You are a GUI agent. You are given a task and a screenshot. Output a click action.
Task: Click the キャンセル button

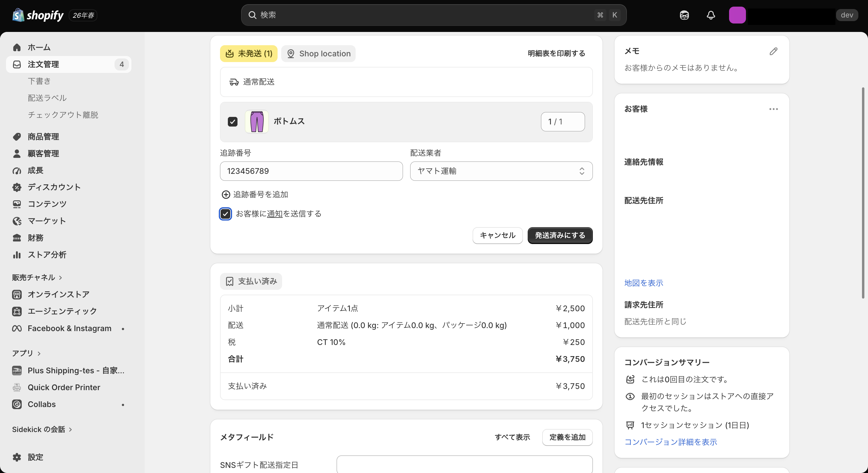pyautogui.click(x=497, y=236)
